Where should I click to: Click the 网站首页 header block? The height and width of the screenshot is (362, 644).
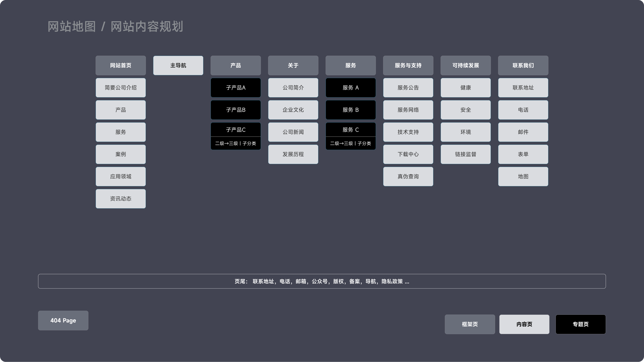point(121,65)
